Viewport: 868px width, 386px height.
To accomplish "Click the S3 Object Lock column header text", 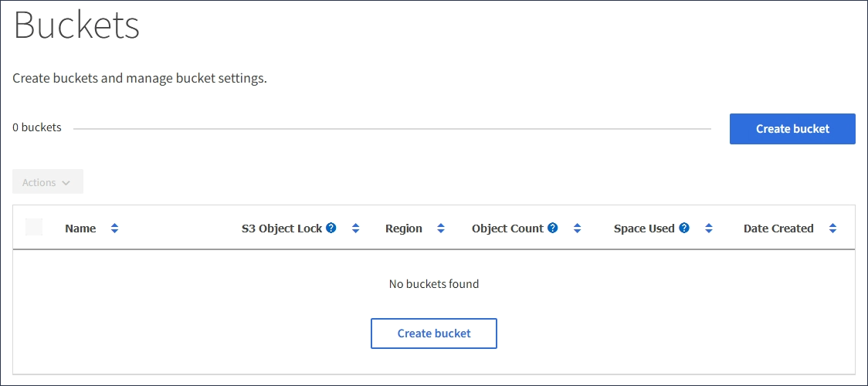I will (282, 229).
